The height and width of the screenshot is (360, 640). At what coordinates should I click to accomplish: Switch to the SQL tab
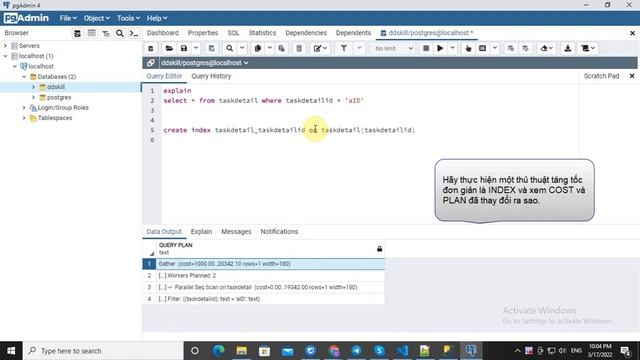233,33
